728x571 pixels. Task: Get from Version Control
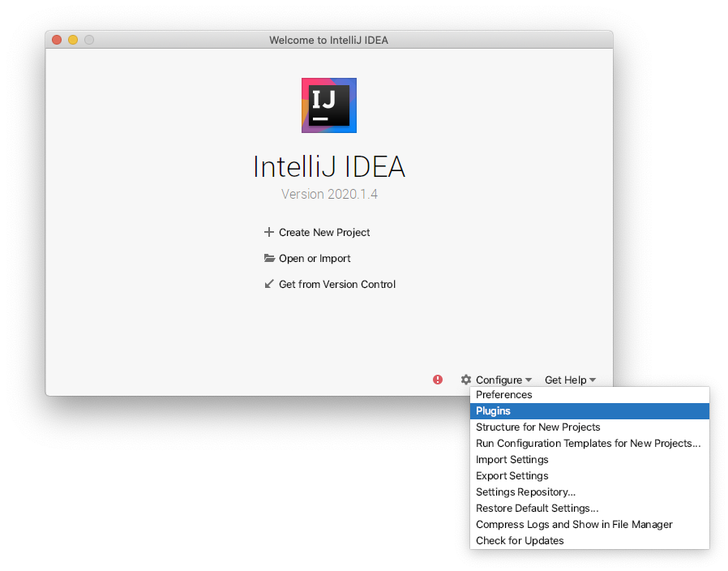click(337, 285)
